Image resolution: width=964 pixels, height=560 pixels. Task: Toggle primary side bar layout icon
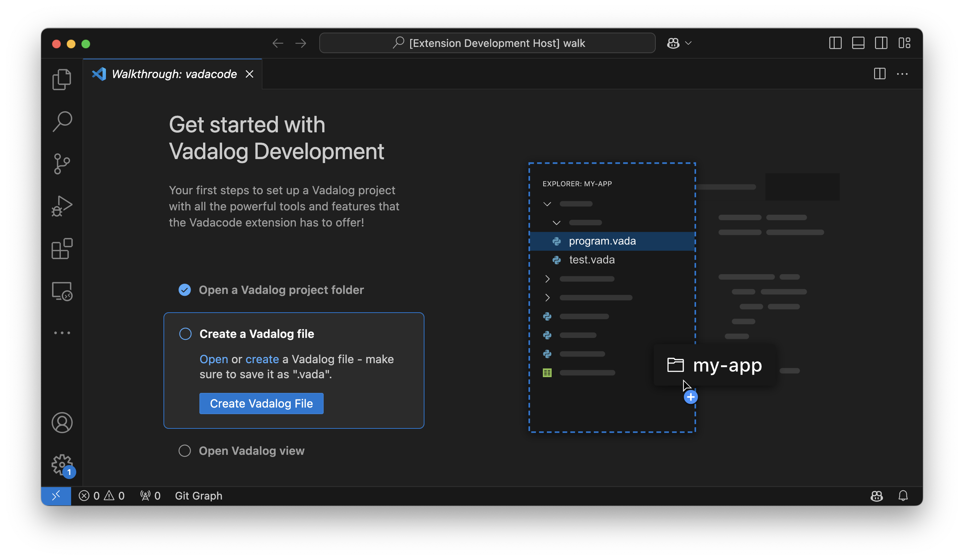coord(835,43)
